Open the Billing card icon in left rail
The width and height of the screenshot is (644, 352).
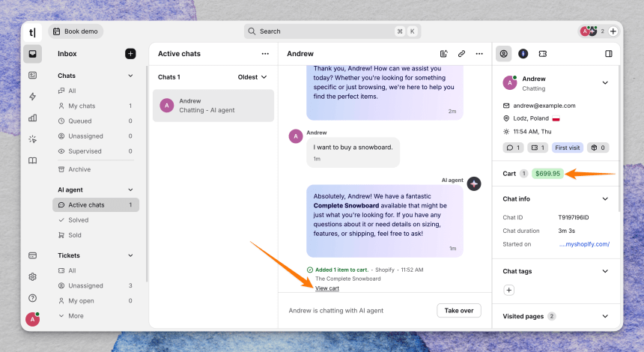coord(32,255)
